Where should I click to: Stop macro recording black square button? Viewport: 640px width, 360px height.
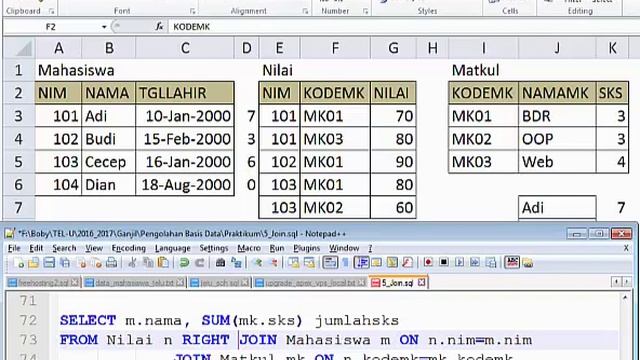[444, 262]
